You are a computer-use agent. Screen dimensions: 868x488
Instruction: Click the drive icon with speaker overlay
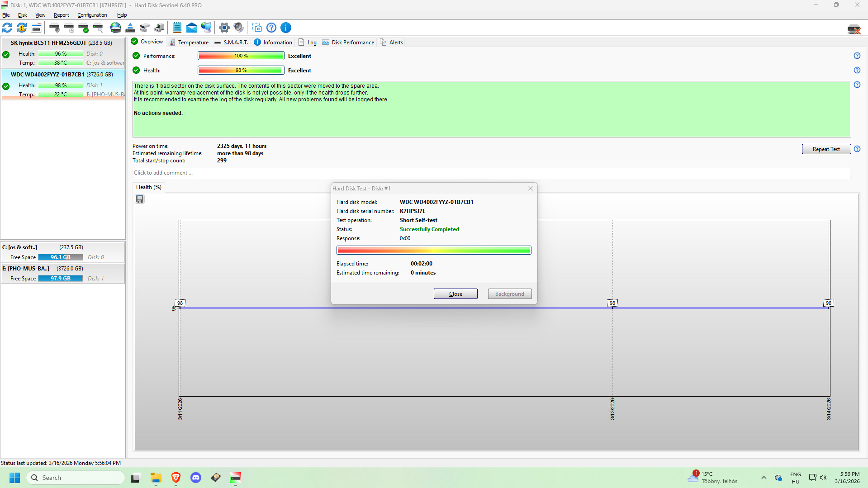(54, 28)
